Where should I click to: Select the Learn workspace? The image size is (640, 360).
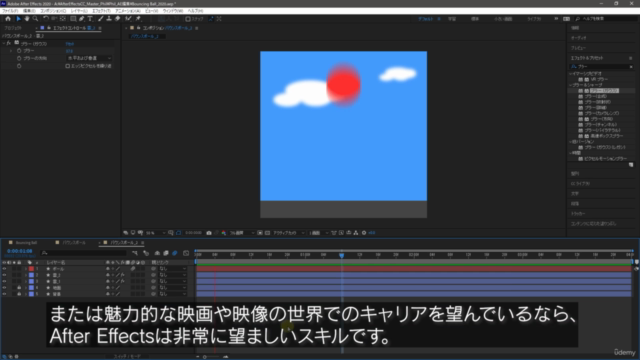point(452,19)
